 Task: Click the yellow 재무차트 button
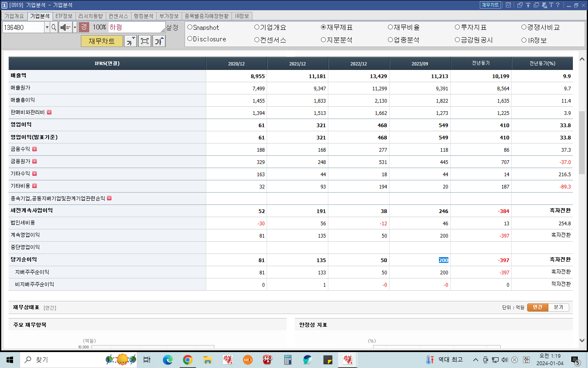pos(102,41)
